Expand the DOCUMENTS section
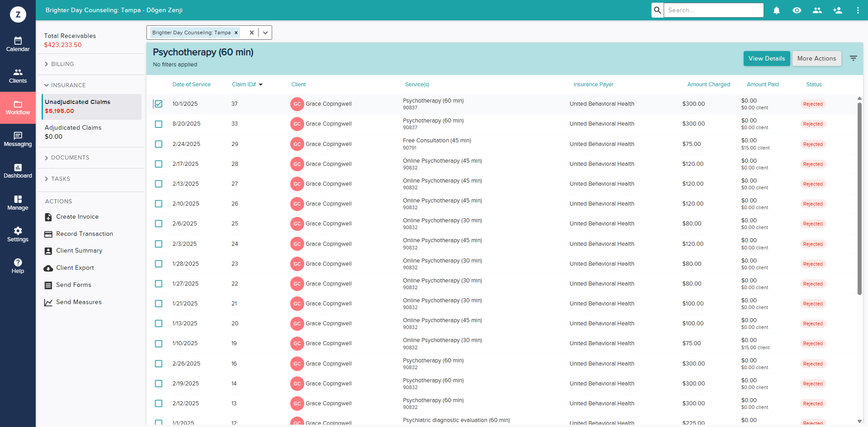The image size is (868, 427). [67, 158]
